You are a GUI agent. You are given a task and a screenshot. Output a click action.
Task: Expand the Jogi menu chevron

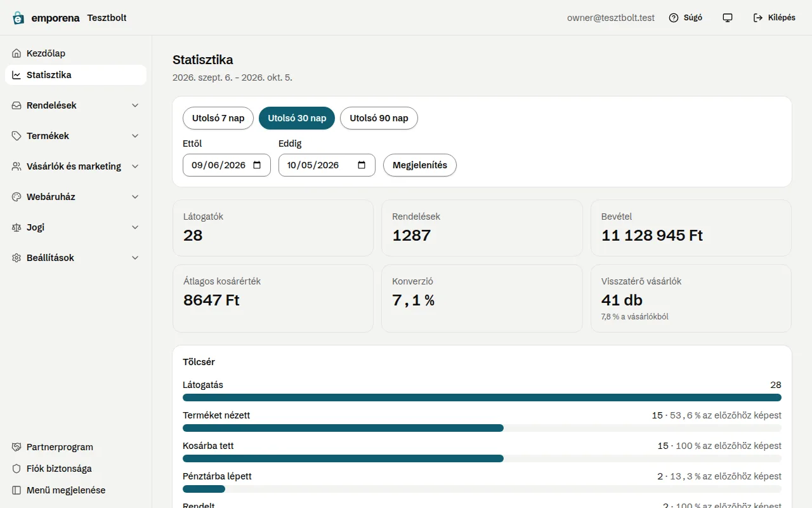(x=135, y=227)
